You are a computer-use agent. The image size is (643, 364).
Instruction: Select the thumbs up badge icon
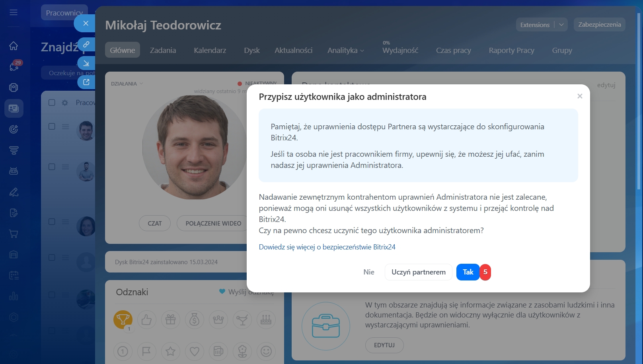coord(146,319)
